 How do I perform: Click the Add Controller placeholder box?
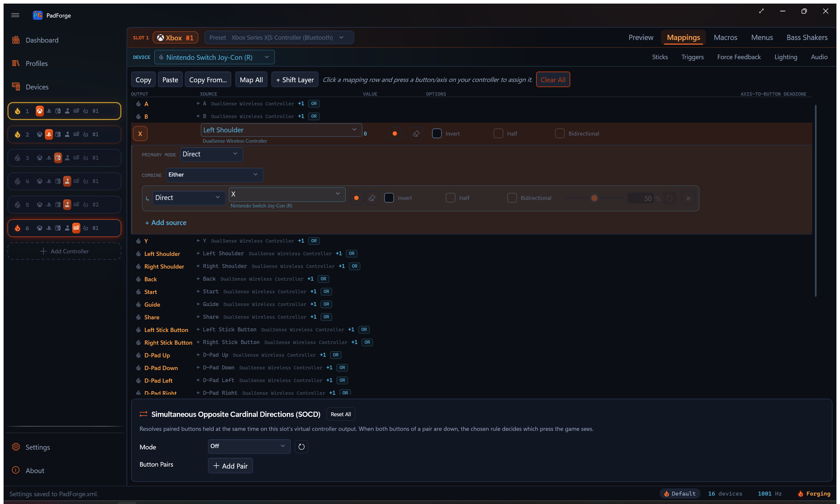(x=64, y=252)
